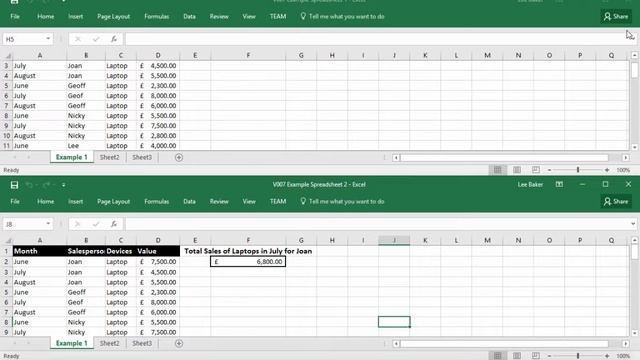Open TEAM tab in lower window

pos(278,201)
